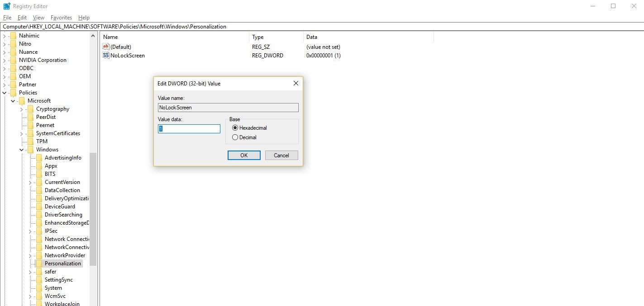This screenshot has height=306, width=644.
Task: Click the ODBC folder icon
Action: pyautogui.click(x=13, y=68)
